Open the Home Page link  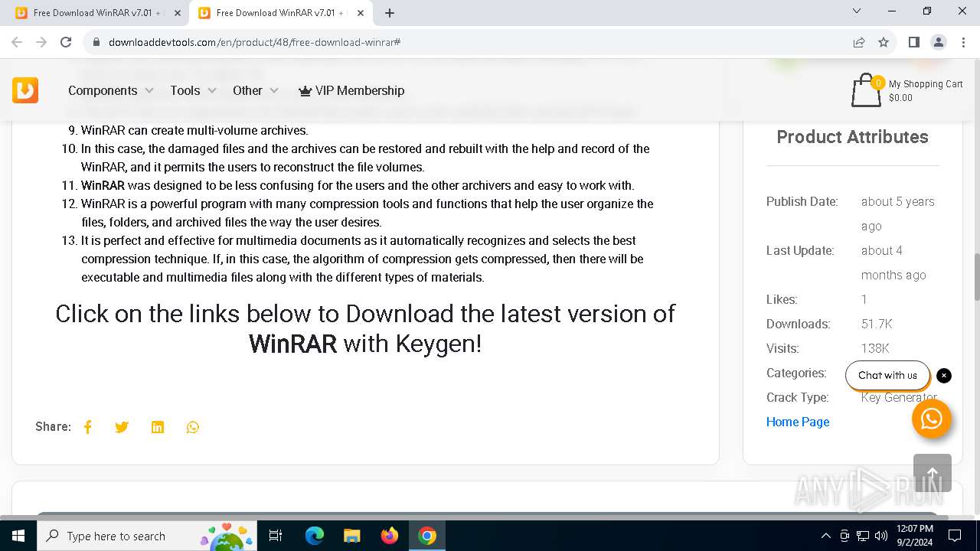coord(798,422)
